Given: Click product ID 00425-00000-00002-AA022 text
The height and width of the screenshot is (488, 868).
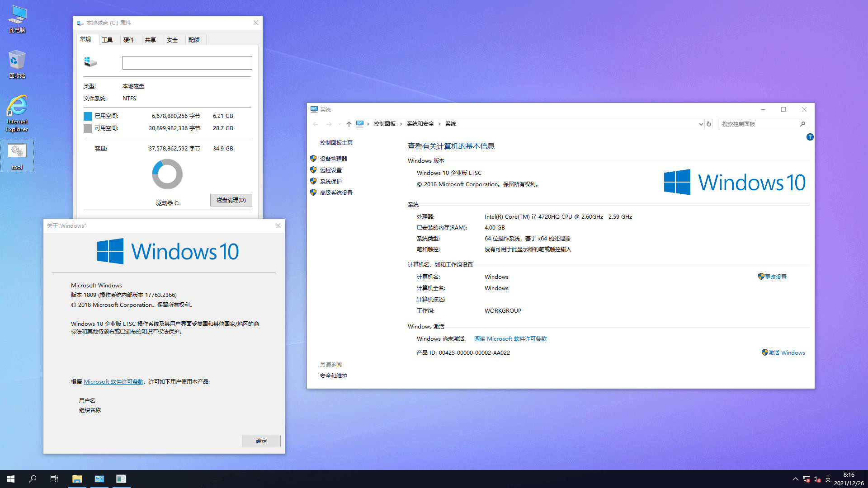Looking at the screenshot, I should point(474,352).
